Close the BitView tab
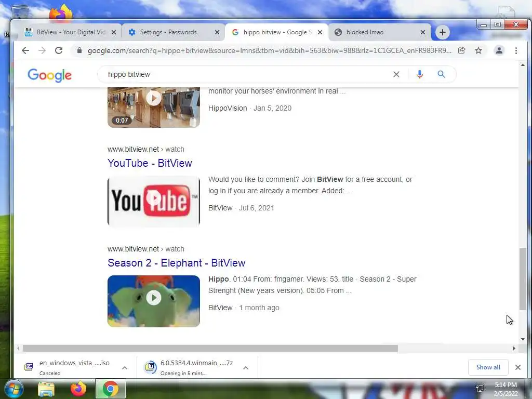This screenshot has height=399, width=532. (114, 32)
